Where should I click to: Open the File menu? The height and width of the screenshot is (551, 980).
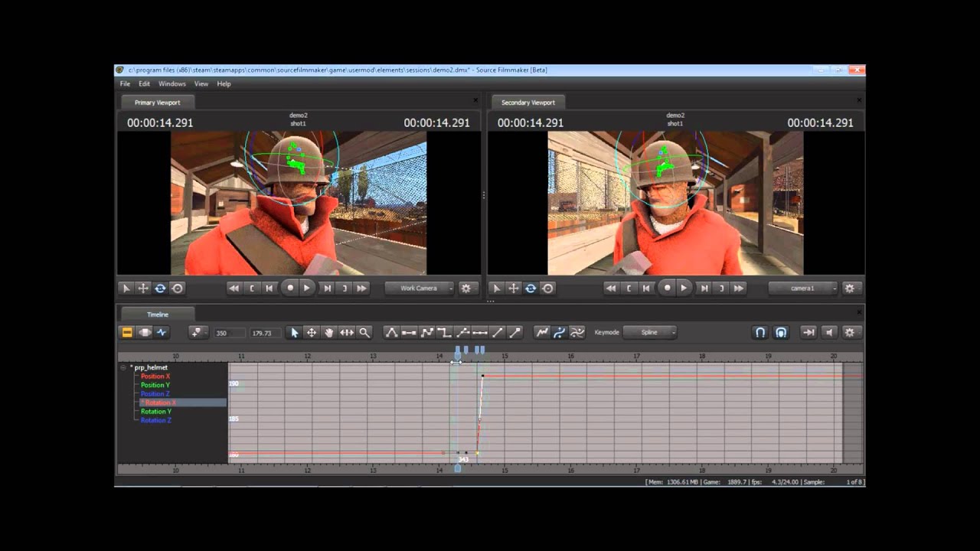pyautogui.click(x=125, y=84)
